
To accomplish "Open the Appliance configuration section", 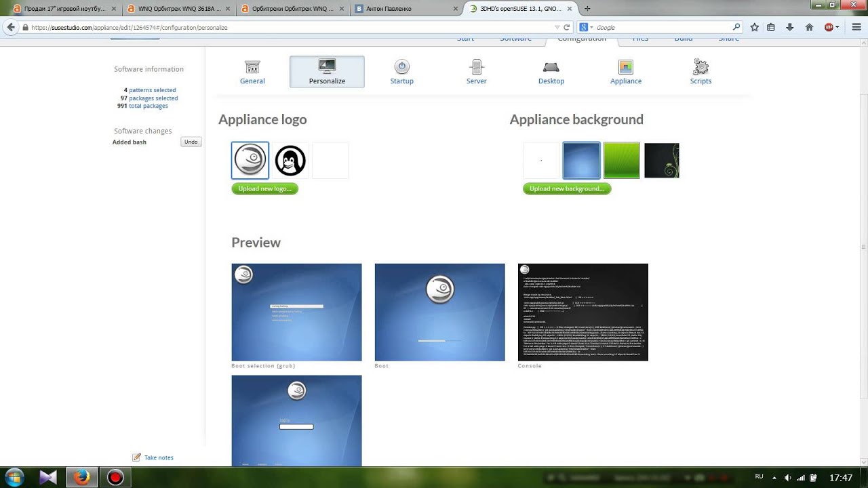I will point(625,72).
